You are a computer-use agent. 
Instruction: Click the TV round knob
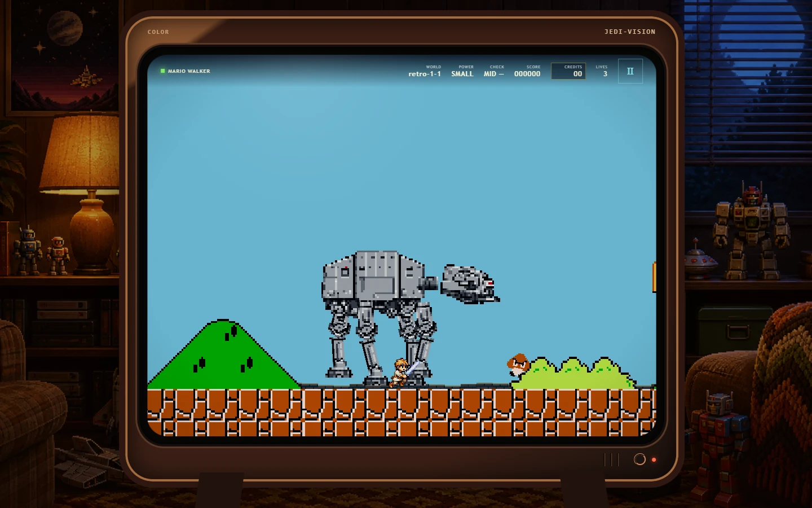click(x=639, y=459)
